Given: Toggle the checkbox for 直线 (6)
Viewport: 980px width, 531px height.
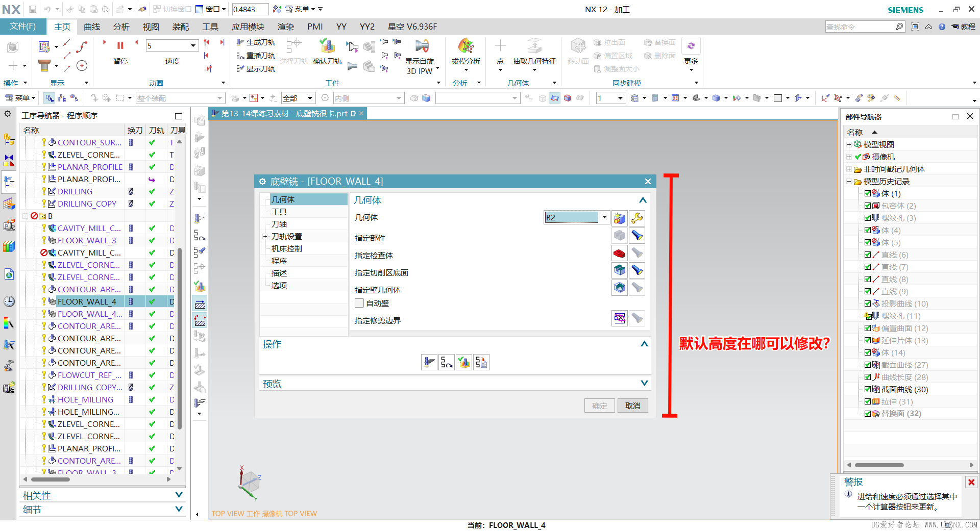Looking at the screenshot, I should point(868,255).
